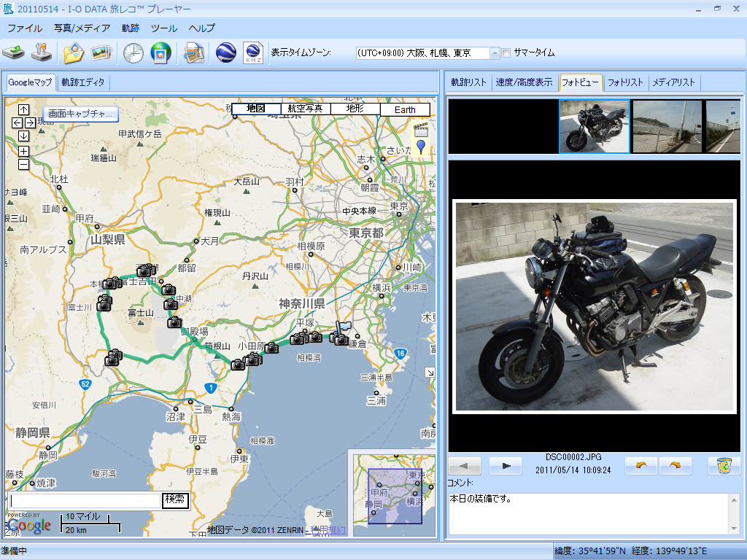
Task: Click the 画面キャプチャ button
Action: point(80,114)
